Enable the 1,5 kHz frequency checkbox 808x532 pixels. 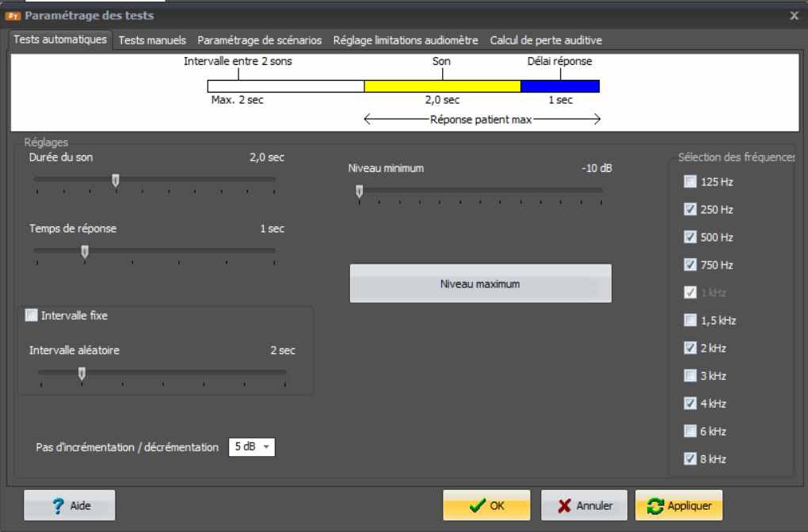[690, 321]
